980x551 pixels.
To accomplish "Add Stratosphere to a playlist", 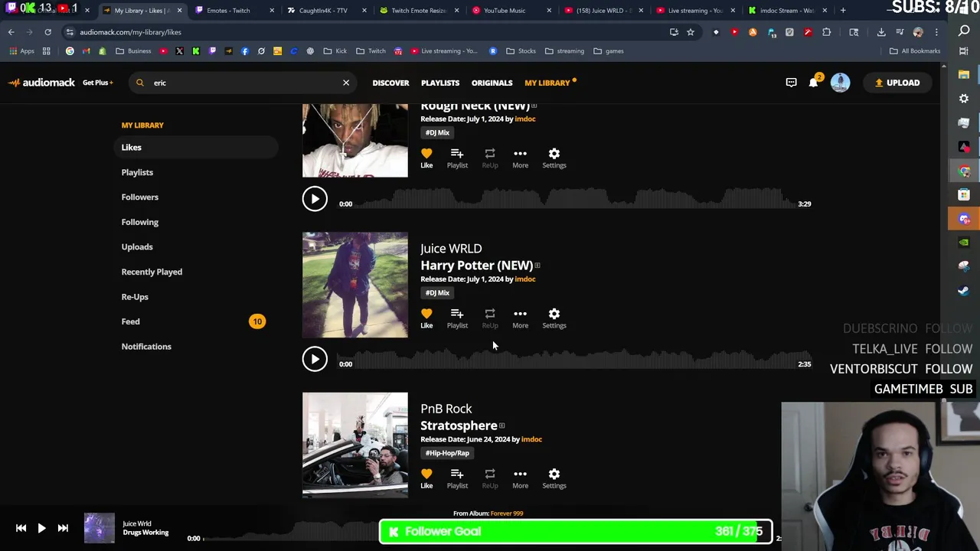I will [457, 478].
